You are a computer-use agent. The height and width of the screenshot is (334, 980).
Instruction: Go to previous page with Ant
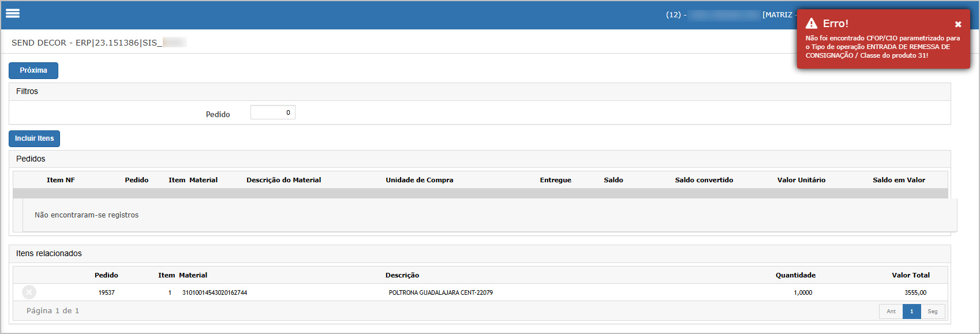tap(891, 312)
